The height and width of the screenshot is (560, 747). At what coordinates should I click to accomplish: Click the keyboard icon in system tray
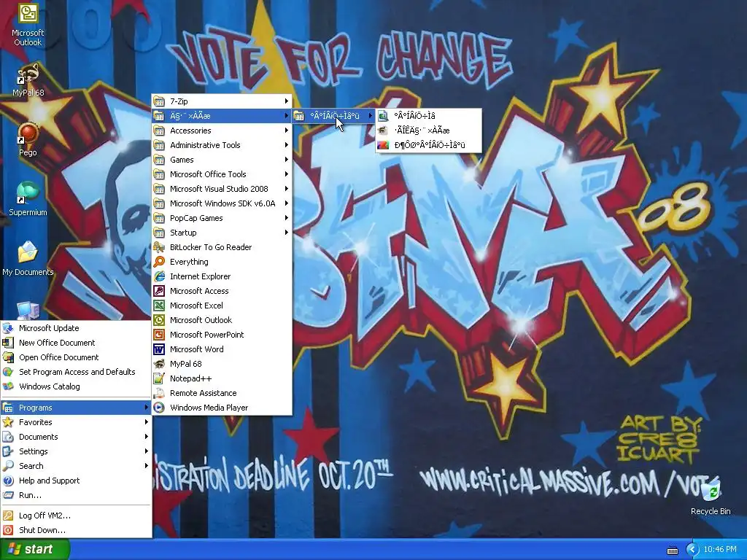pyautogui.click(x=673, y=550)
